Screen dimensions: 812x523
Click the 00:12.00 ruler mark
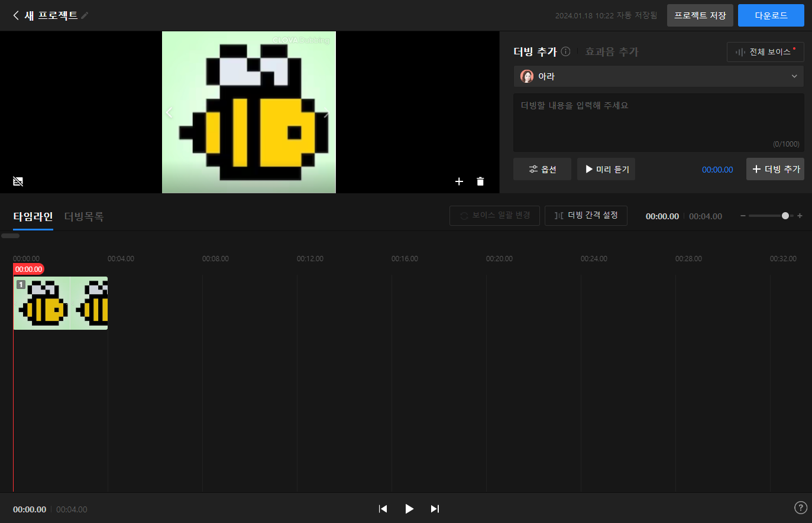[310, 259]
